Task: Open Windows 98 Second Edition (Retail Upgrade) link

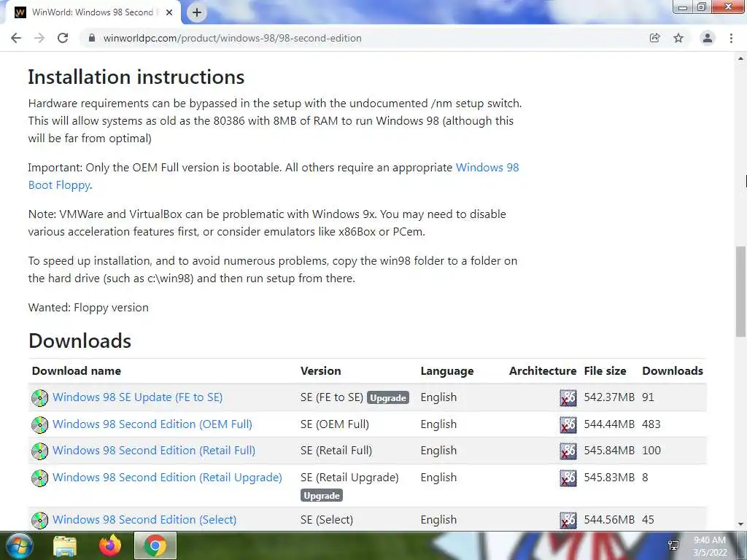Action: coord(167,477)
